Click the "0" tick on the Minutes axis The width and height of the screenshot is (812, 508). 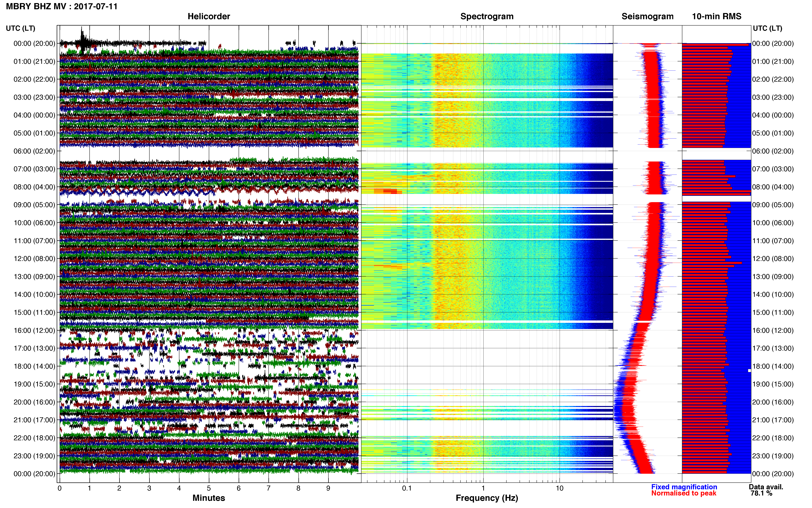pos(59,488)
